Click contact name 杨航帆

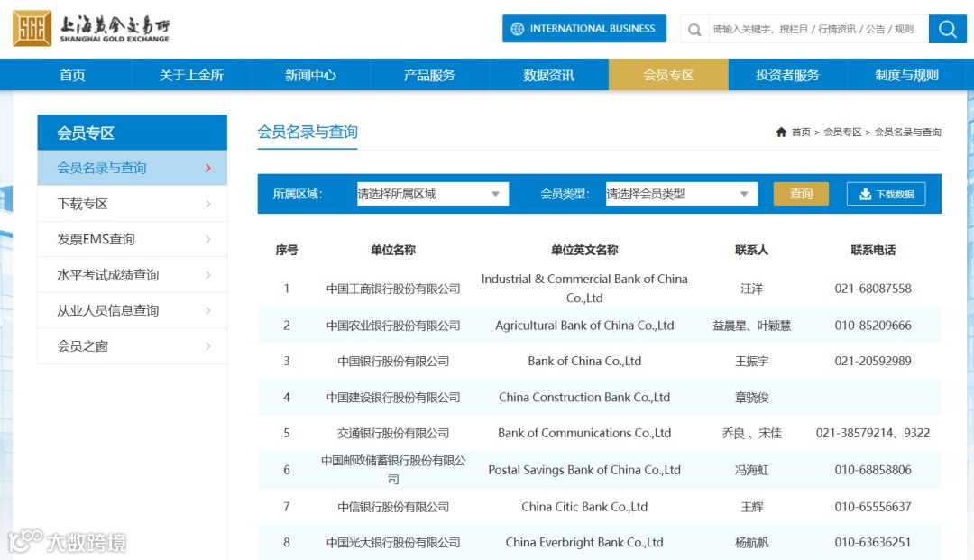(x=751, y=543)
